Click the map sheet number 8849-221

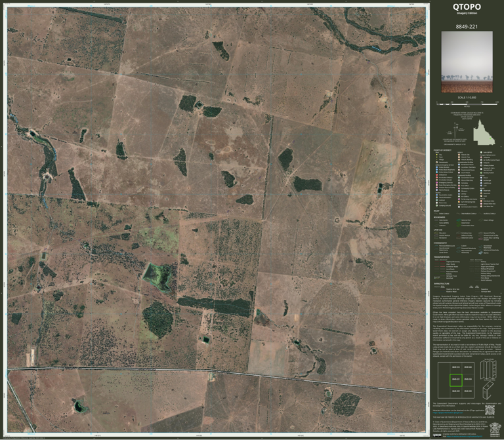pyautogui.click(x=467, y=26)
